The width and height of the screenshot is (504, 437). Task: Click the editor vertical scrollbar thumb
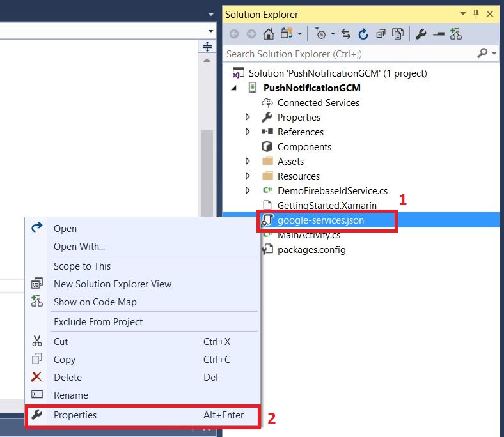tap(207, 173)
